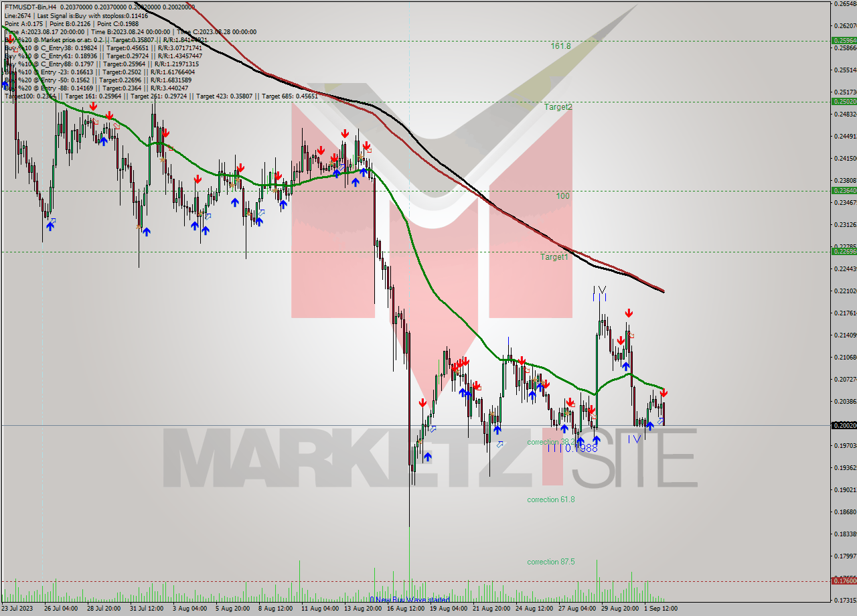Click the '28 Jul 20:00' time label
The width and height of the screenshot is (857, 616).
(x=104, y=609)
